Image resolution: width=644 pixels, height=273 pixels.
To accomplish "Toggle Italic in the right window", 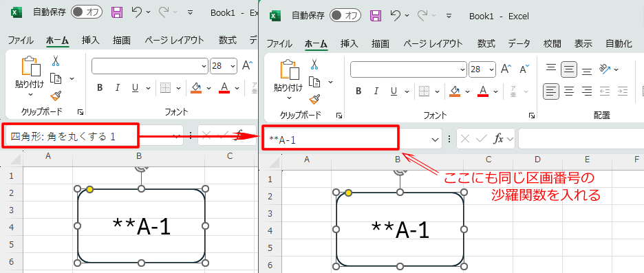I will pyautogui.click(x=376, y=91).
